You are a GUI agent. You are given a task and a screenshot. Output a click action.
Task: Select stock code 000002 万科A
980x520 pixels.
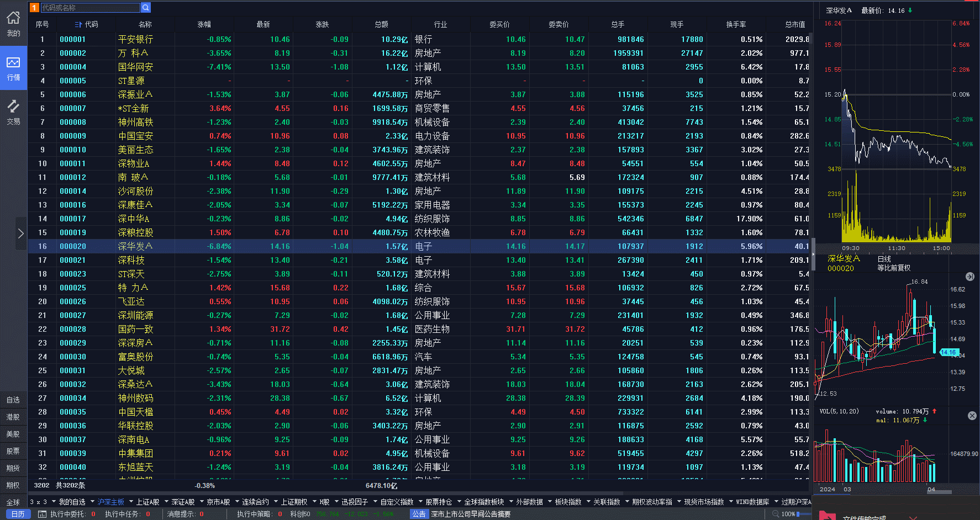[x=73, y=53]
